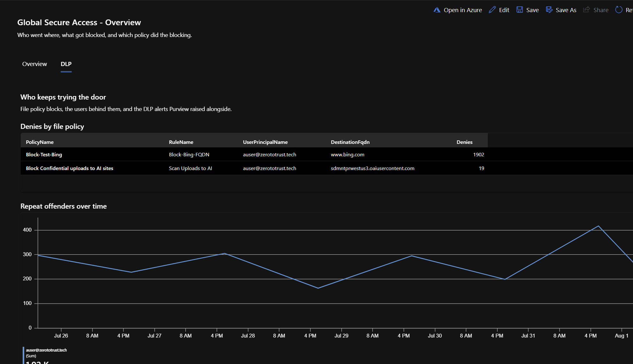Click the Share arrow icon
Screen dimensions: 633x364
[x=586, y=10]
